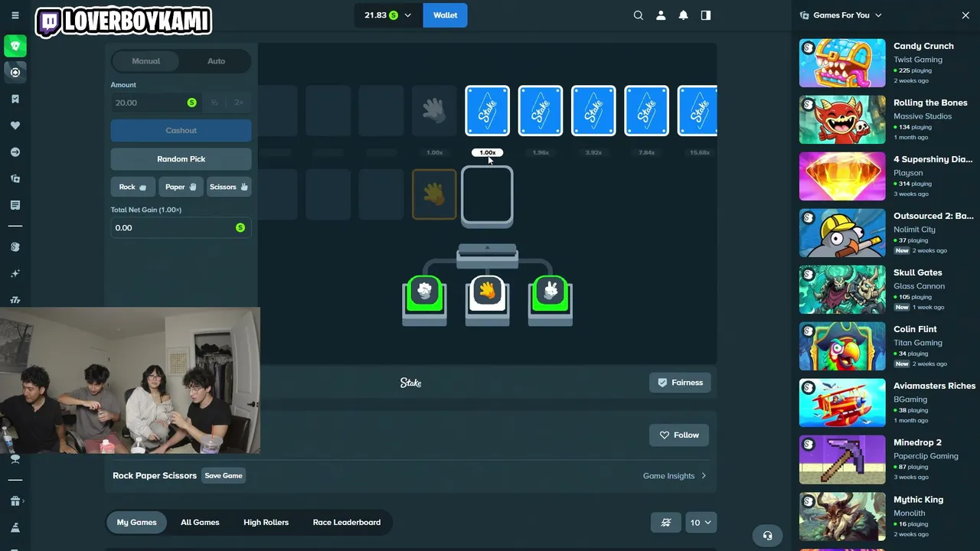980x551 pixels.
Task: Open the notifications bell
Action: coord(684,15)
